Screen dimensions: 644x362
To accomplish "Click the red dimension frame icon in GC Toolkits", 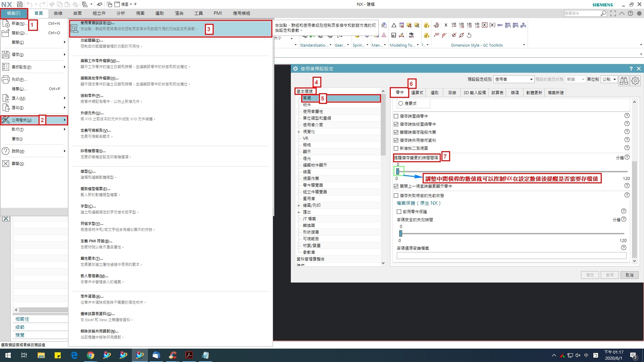I will click(x=436, y=25).
